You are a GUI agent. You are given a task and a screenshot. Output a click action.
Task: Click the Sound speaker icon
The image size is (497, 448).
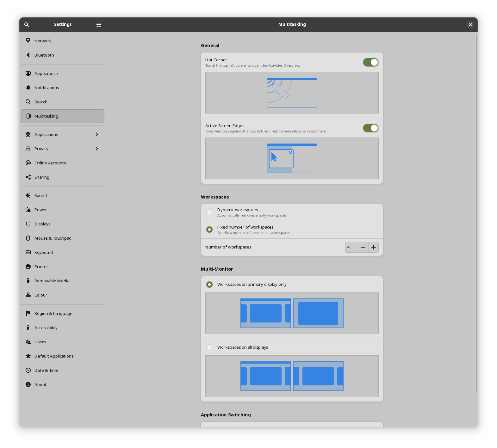tap(28, 195)
